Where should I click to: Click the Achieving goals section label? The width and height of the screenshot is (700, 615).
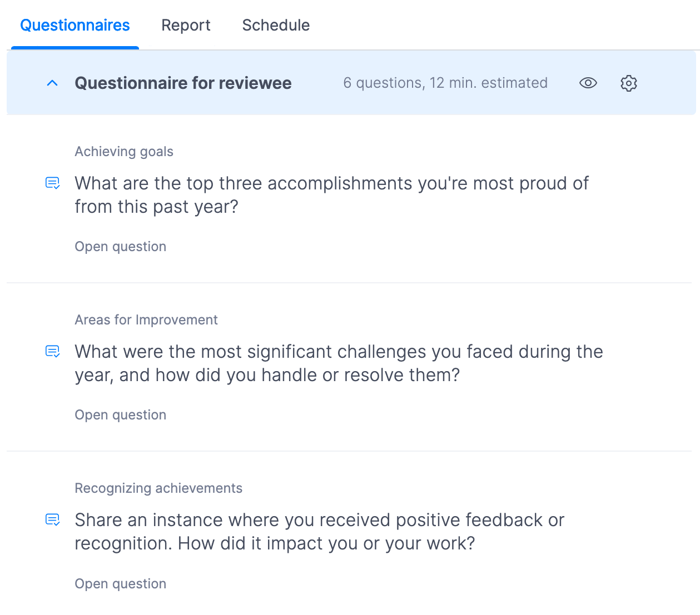click(123, 151)
